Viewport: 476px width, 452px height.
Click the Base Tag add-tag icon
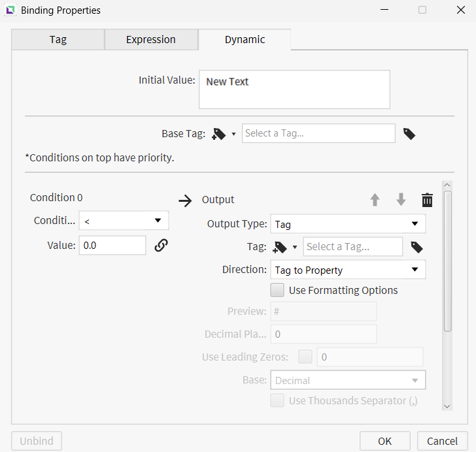pyautogui.click(x=219, y=134)
